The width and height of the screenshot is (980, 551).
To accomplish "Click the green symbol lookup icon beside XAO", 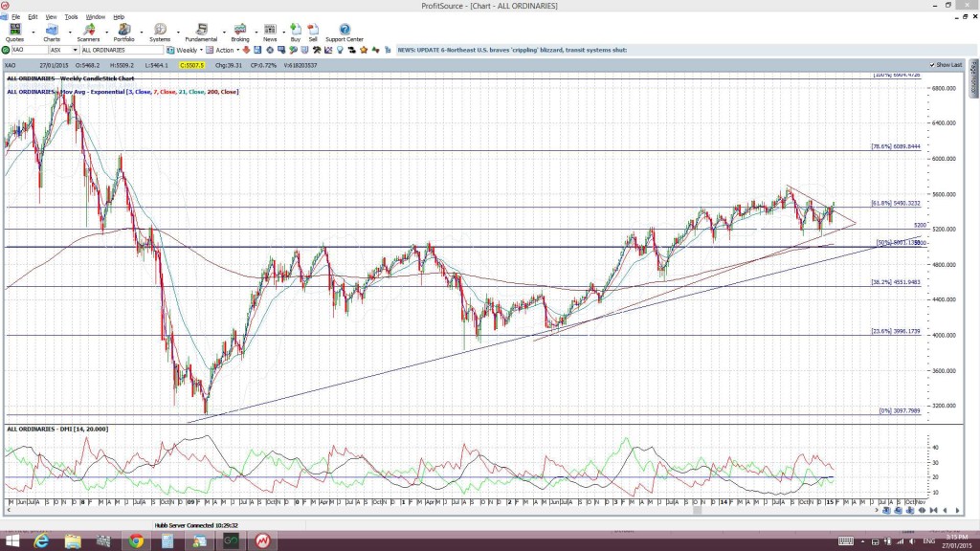I will (6, 50).
